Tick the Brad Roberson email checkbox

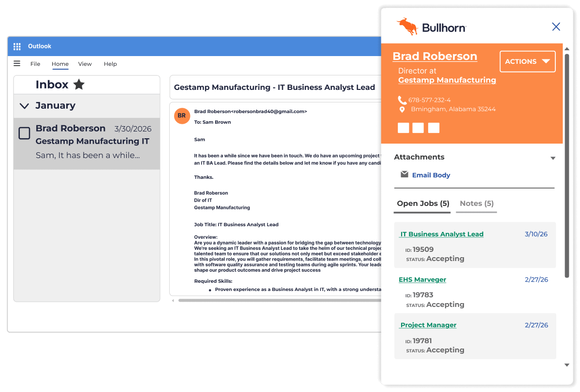coord(24,133)
